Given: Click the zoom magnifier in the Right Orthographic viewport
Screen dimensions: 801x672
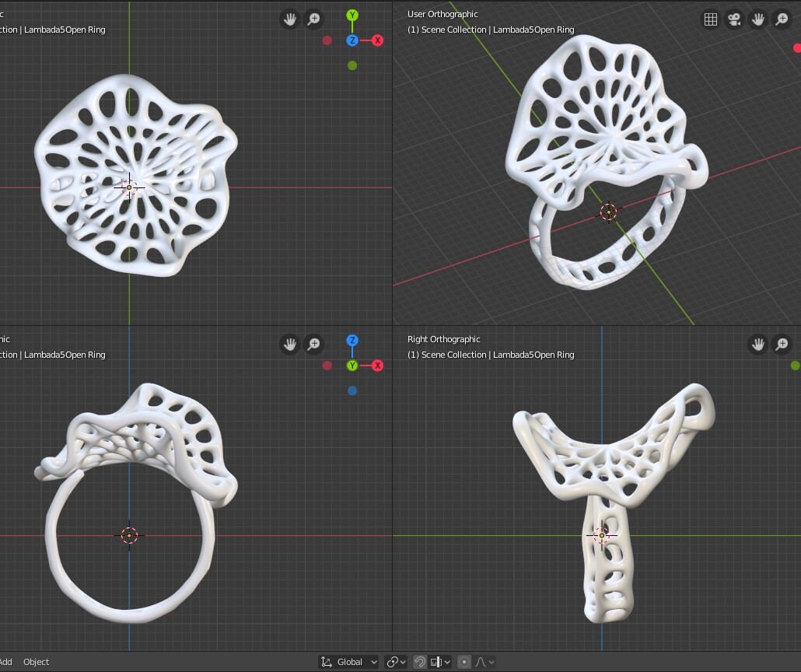Looking at the screenshot, I should (x=782, y=345).
